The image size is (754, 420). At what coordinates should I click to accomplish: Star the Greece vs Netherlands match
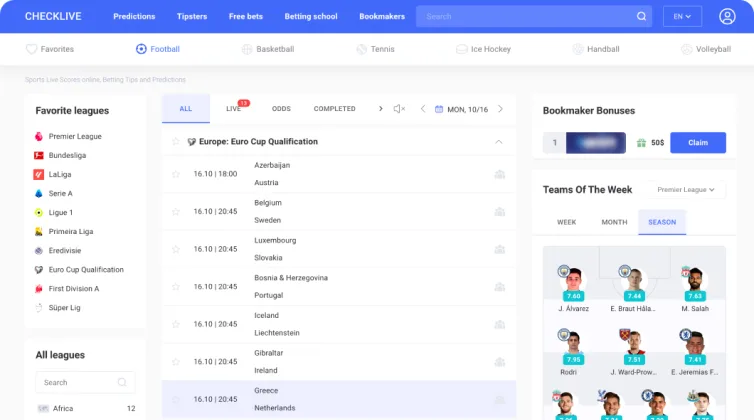click(176, 399)
